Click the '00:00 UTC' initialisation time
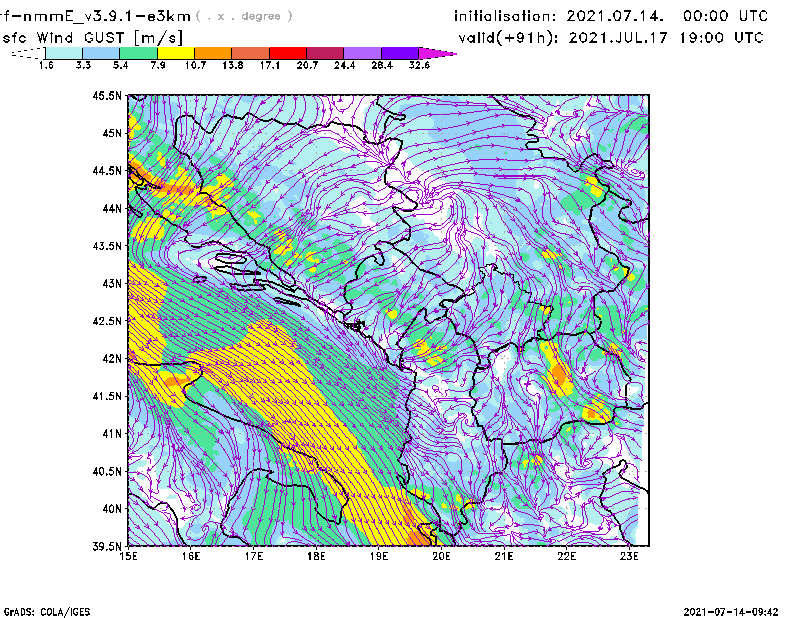The height and width of the screenshot is (618, 800). 725,16
